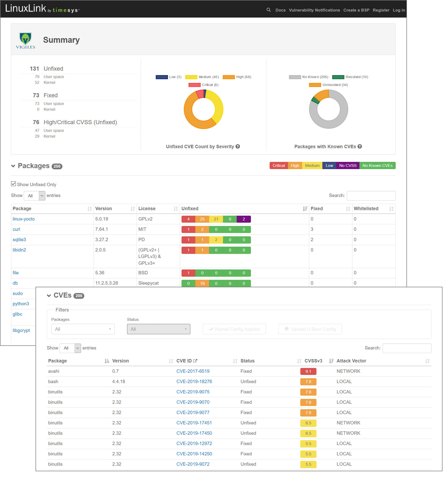Uncheck Show Unfixed Only
Screen dimensions: 448x477
(13, 184)
